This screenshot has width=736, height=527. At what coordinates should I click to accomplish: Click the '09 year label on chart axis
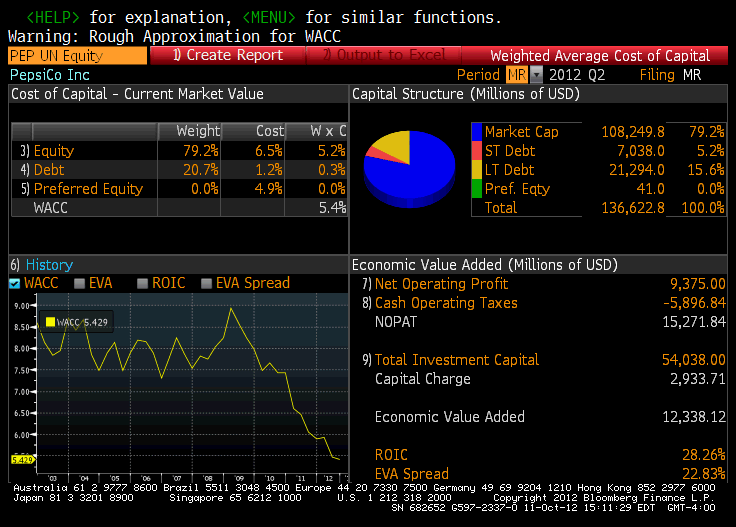pos(239,479)
